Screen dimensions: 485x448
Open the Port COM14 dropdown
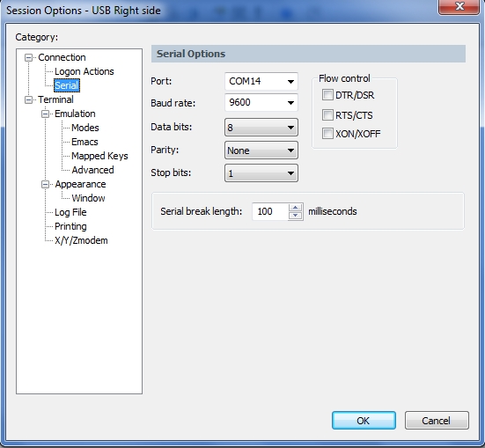(261, 81)
